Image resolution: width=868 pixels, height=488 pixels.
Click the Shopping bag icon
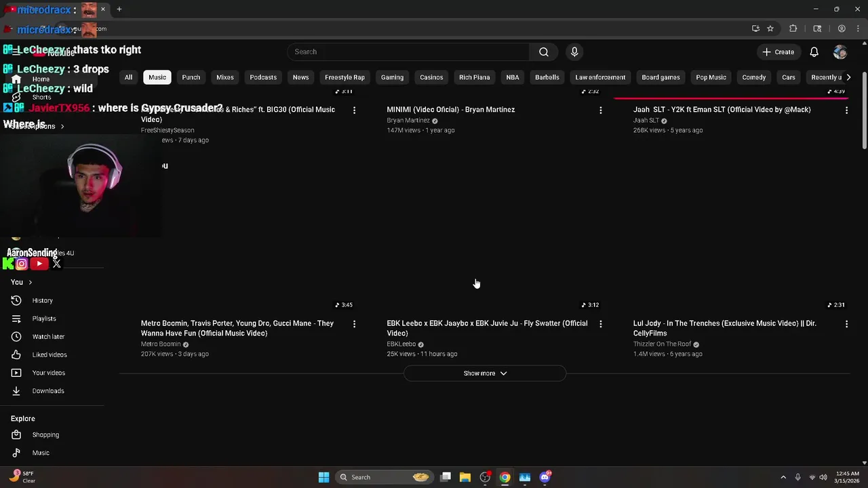[x=16, y=434]
